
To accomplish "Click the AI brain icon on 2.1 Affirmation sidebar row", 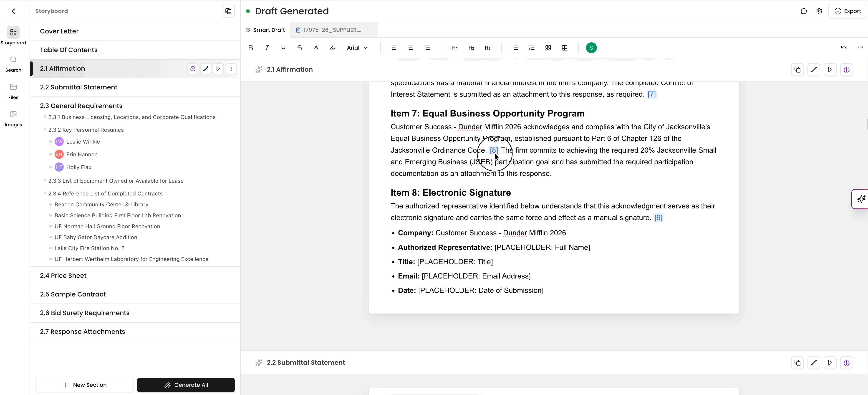I will [x=193, y=69].
